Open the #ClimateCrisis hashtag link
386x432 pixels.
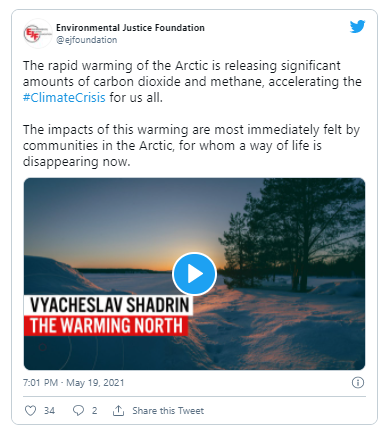(64, 98)
